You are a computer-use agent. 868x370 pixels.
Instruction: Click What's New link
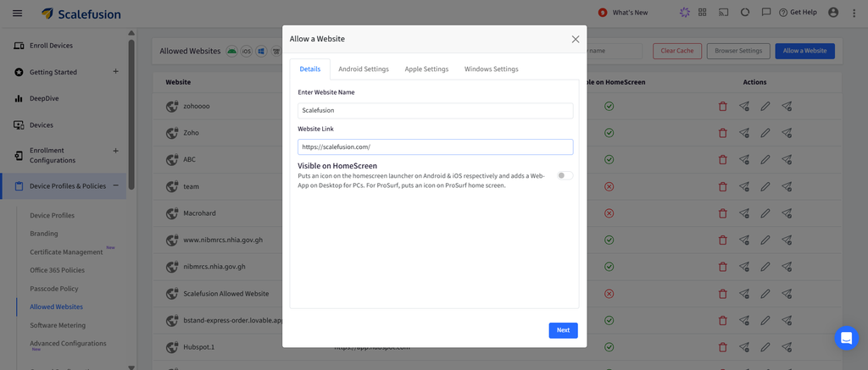pyautogui.click(x=630, y=13)
